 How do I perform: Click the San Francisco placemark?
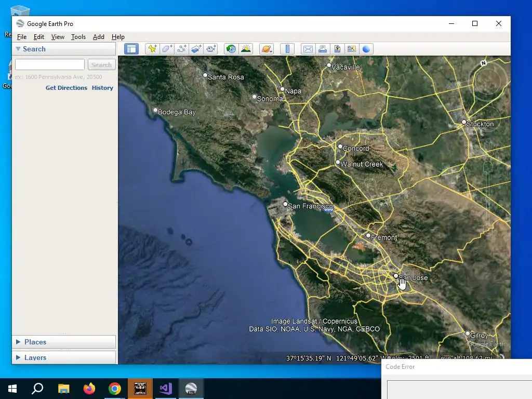click(x=285, y=204)
